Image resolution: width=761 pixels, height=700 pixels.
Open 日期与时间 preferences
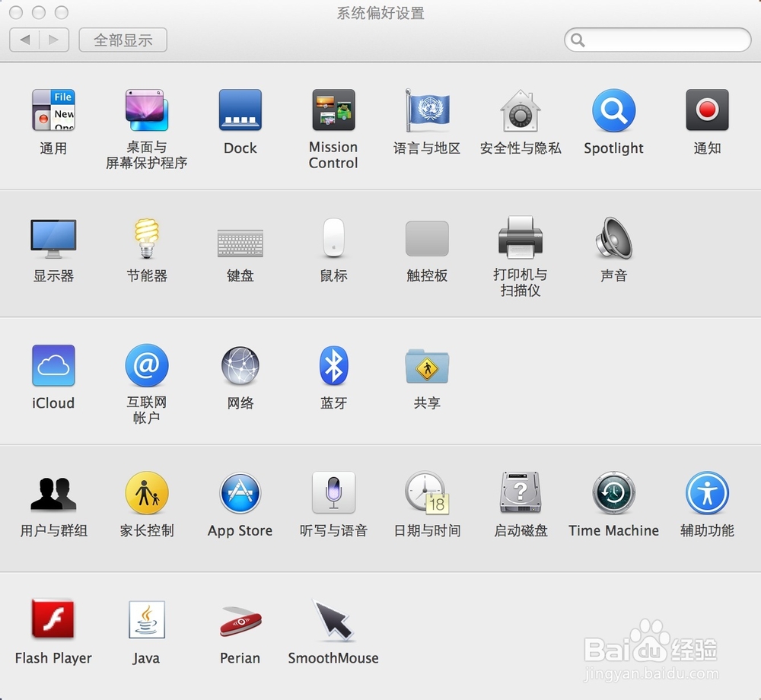point(427,493)
